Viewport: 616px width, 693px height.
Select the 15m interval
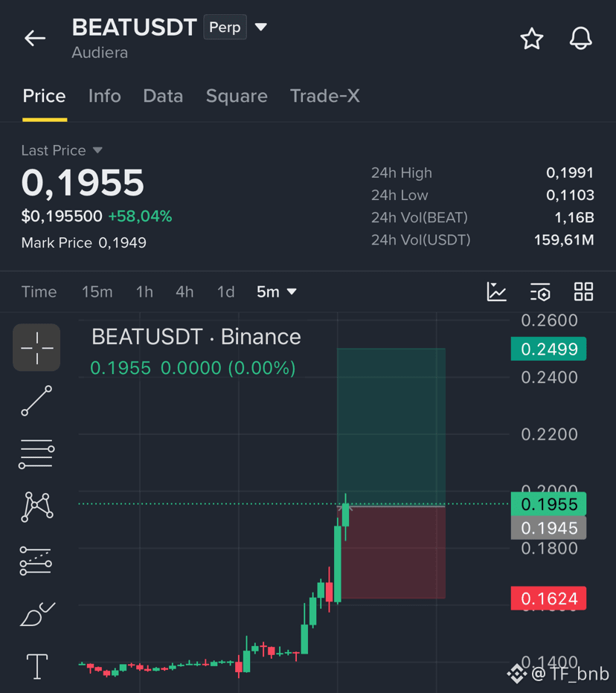tap(97, 291)
